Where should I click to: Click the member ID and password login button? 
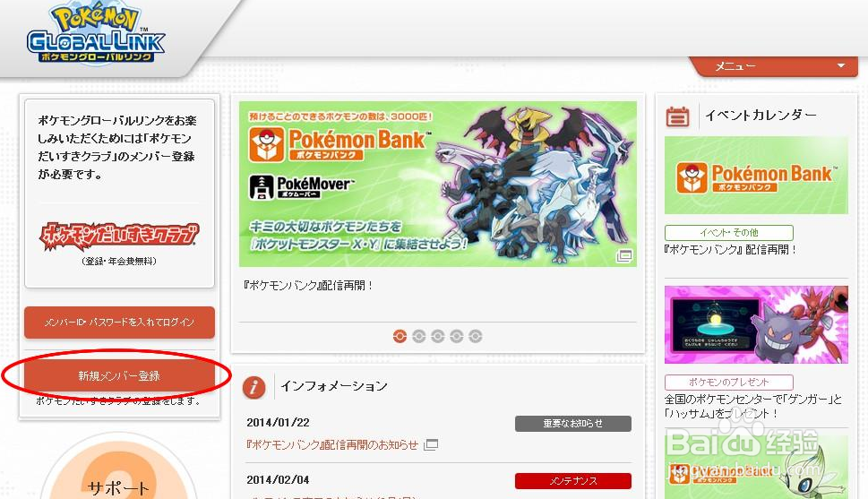coord(119,322)
